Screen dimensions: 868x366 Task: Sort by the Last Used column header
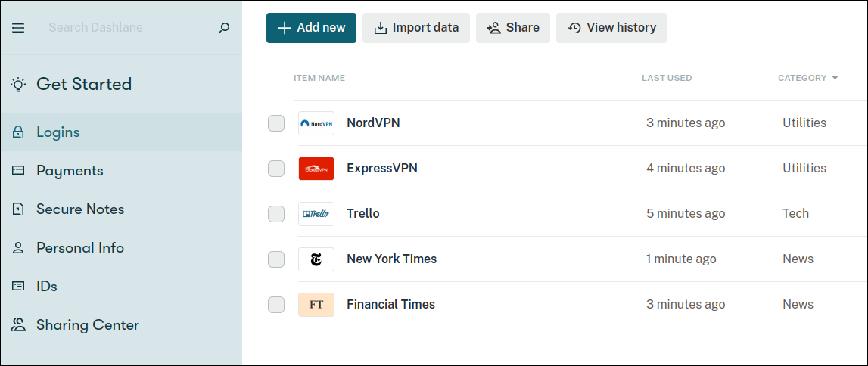click(667, 78)
